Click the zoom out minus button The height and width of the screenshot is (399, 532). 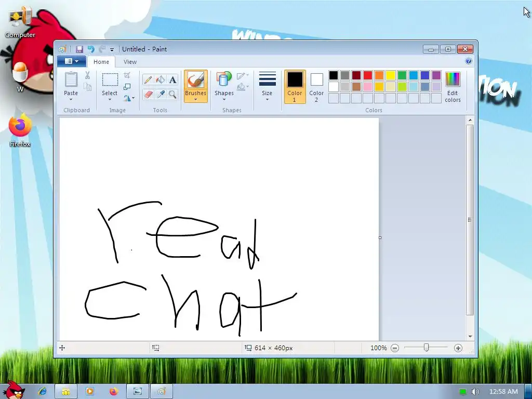(x=395, y=348)
